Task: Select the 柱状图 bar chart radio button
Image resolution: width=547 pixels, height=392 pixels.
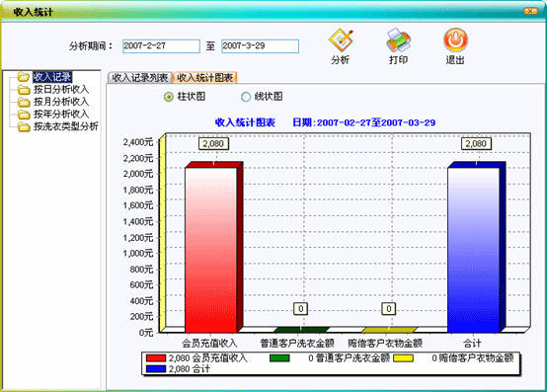Action: [169, 97]
